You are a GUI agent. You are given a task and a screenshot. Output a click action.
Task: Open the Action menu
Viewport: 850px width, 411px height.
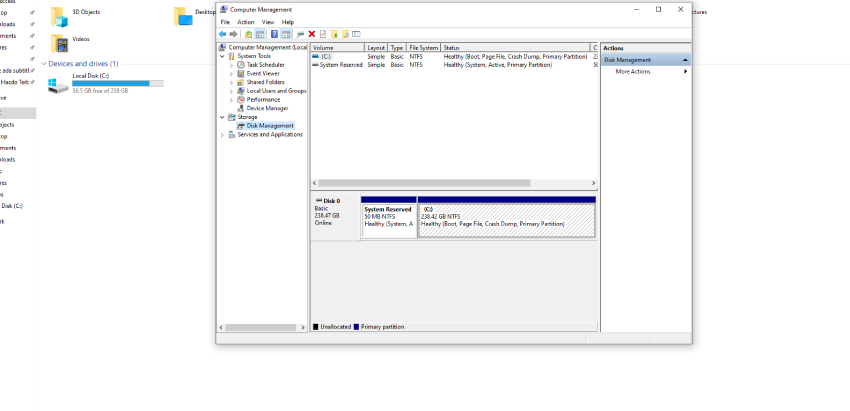click(246, 22)
